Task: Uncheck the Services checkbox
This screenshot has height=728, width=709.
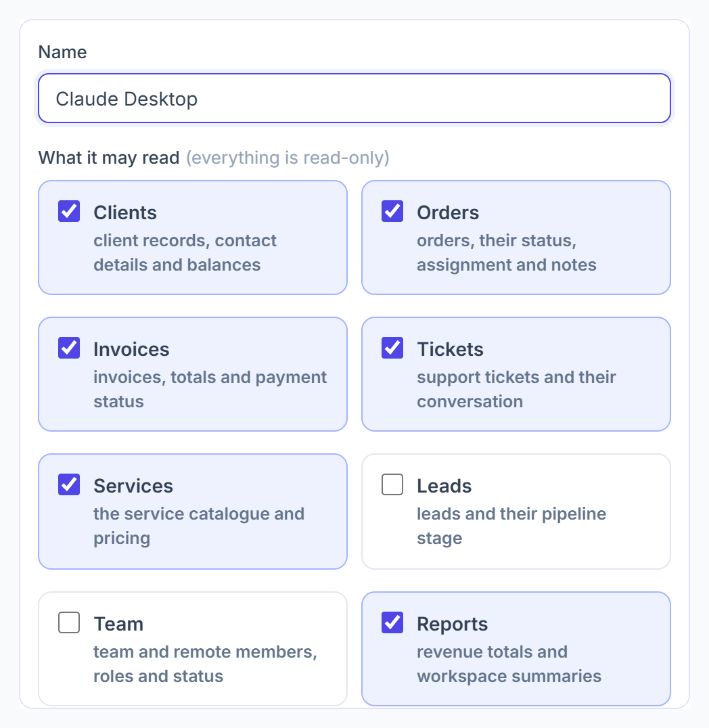Action: [x=69, y=484]
